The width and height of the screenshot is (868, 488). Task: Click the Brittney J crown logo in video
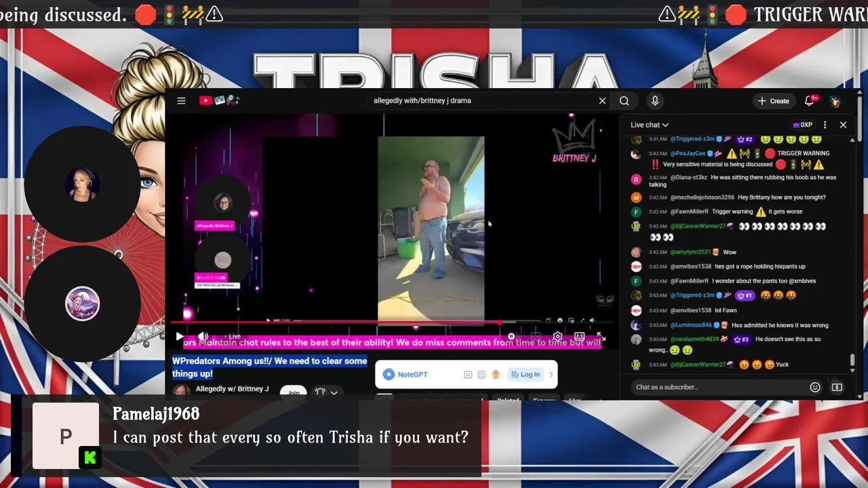(574, 142)
